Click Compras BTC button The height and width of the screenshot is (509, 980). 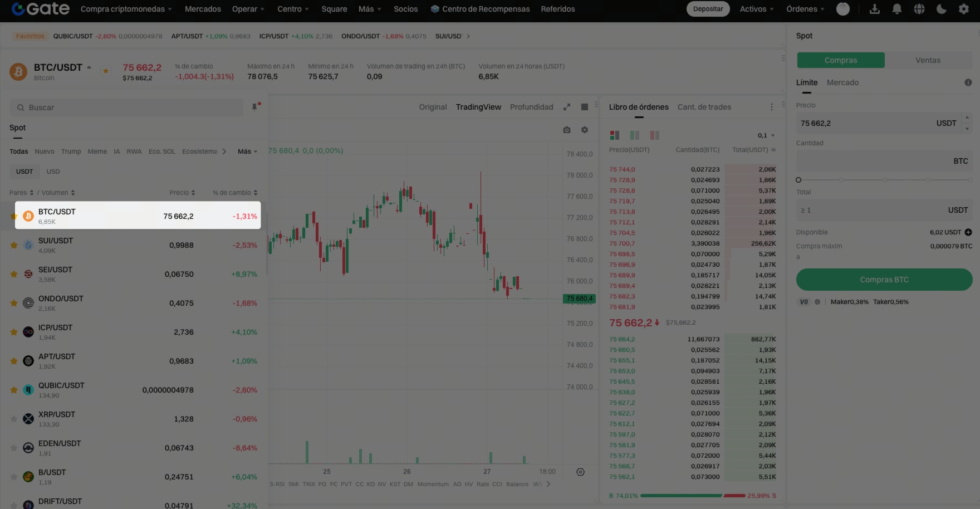pyautogui.click(x=884, y=280)
